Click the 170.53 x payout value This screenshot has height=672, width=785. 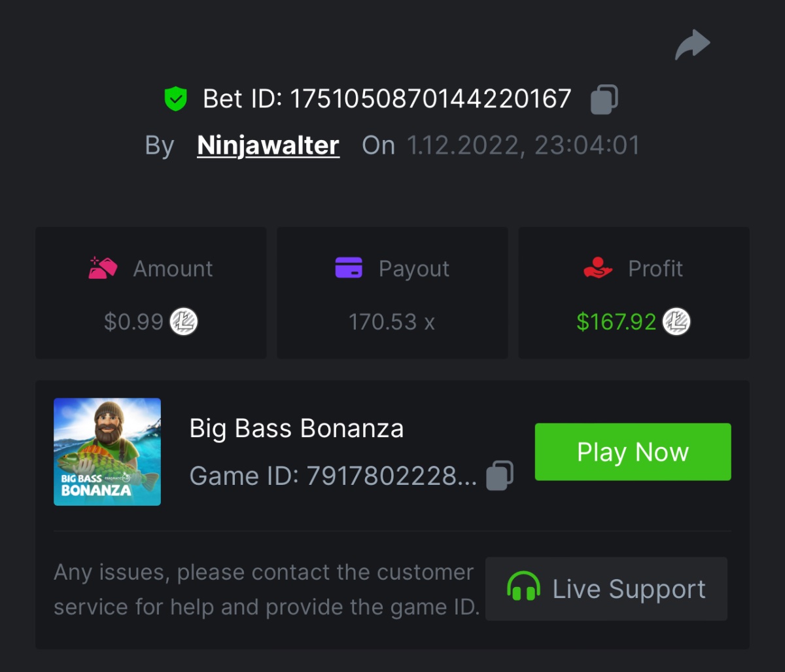pyautogui.click(x=391, y=322)
